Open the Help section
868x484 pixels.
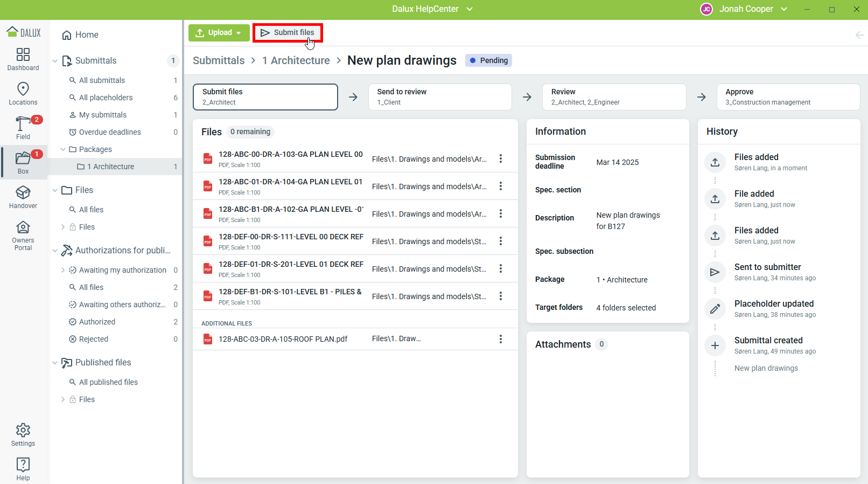click(x=23, y=469)
